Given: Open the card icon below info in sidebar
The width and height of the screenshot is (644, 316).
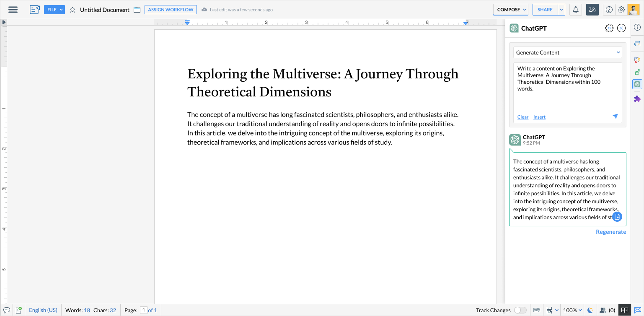Looking at the screenshot, I should click(x=637, y=44).
